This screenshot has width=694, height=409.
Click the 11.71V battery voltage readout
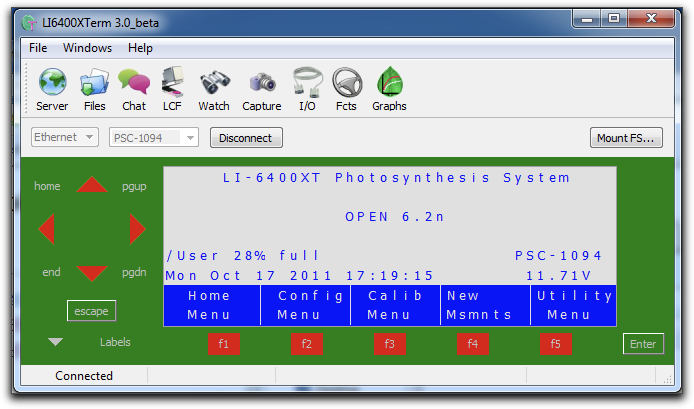[559, 276]
